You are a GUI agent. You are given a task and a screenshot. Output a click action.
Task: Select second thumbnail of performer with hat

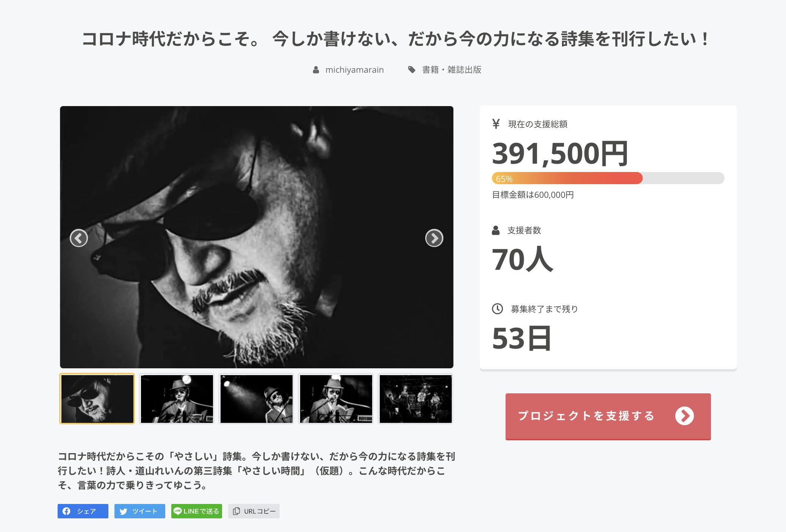tap(177, 399)
